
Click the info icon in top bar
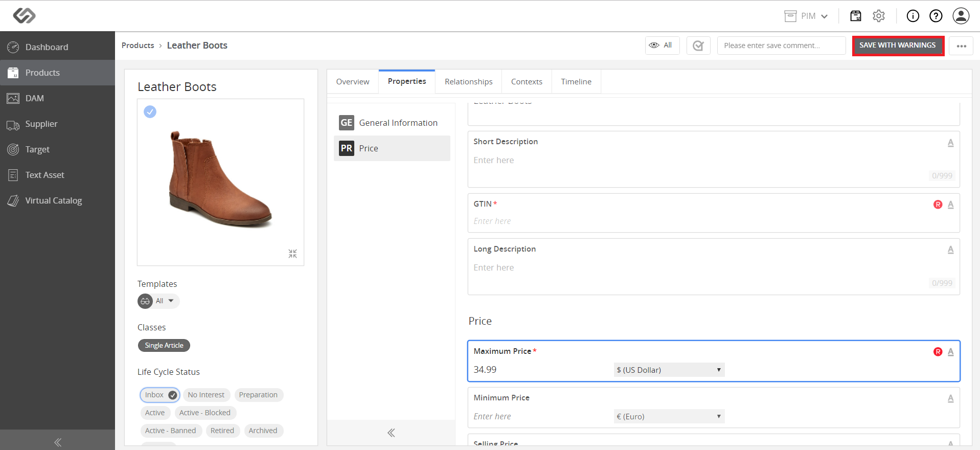pos(913,16)
